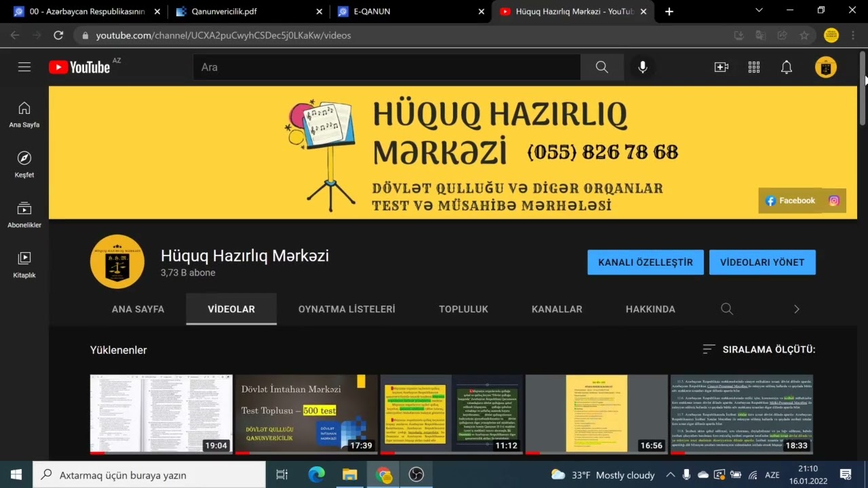Screen dimensions: 868x488
Task: Click the share page icon in address bar
Action: click(x=783, y=35)
